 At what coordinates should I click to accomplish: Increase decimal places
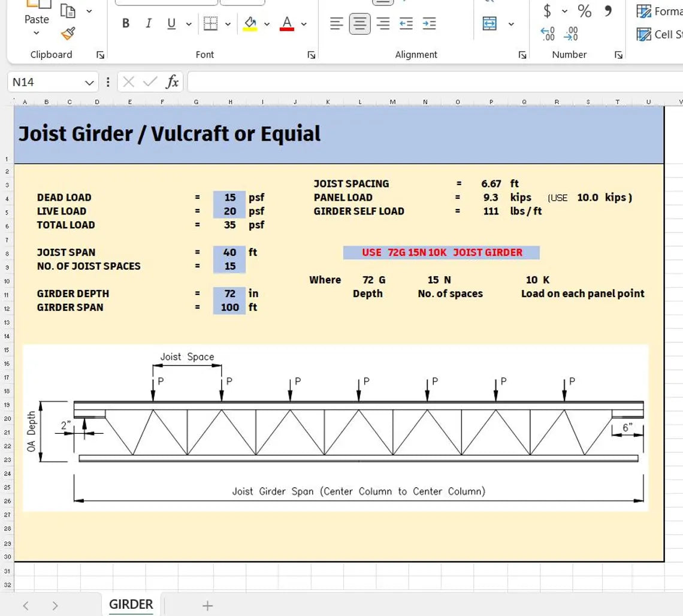pyautogui.click(x=548, y=34)
